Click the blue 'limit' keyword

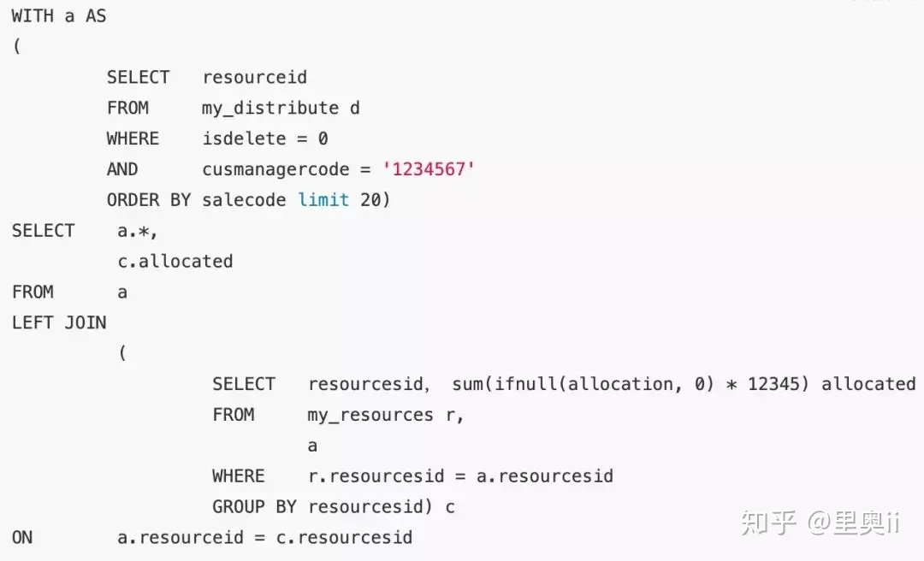pos(323,200)
